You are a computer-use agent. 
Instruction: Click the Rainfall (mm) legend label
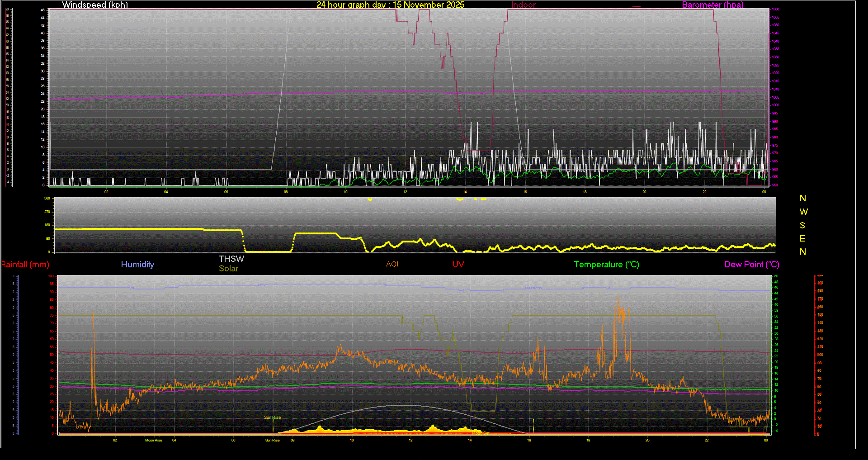(x=25, y=265)
